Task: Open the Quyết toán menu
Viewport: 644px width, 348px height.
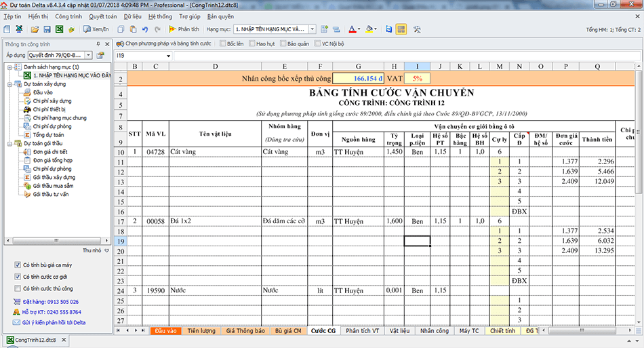Action: 102,16
